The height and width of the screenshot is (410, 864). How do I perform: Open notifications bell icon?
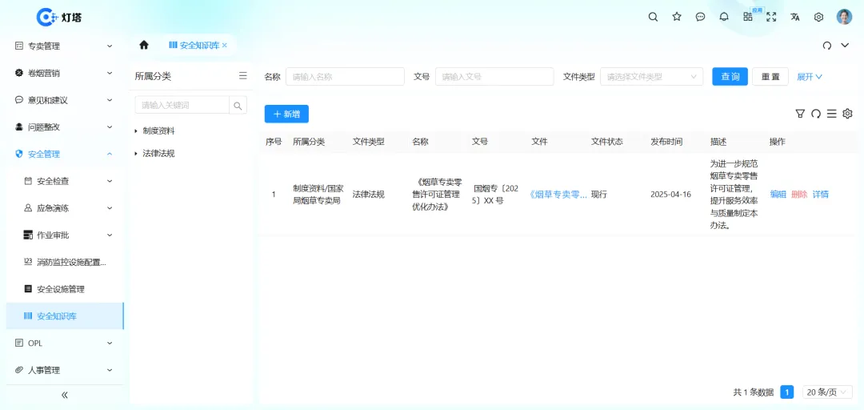724,17
